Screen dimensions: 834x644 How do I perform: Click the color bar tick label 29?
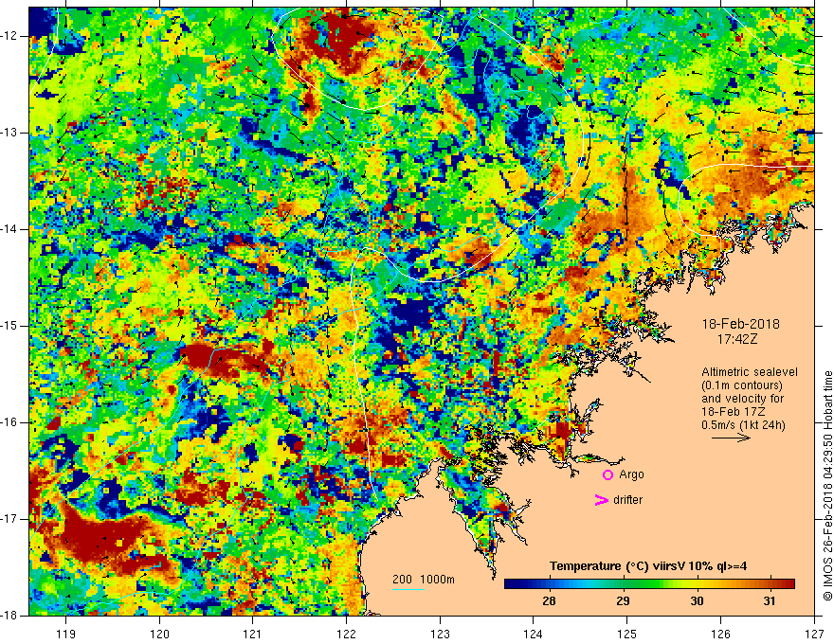(623, 601)
